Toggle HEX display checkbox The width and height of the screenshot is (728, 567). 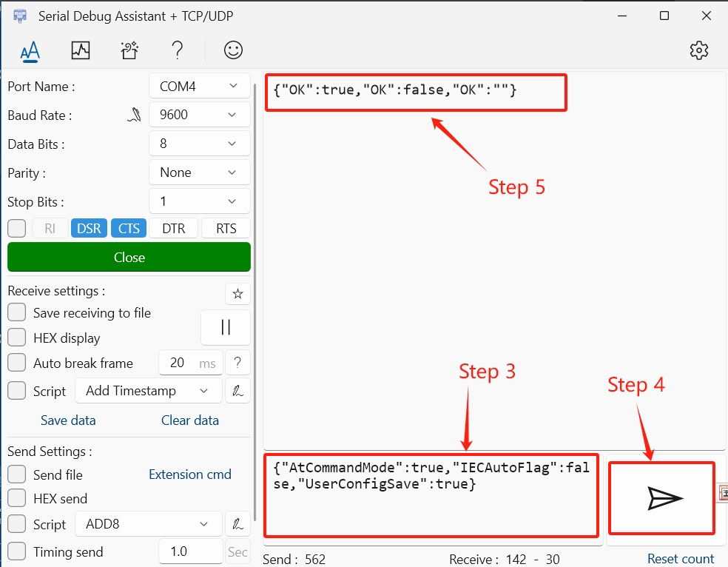click(x=17, y=338)
